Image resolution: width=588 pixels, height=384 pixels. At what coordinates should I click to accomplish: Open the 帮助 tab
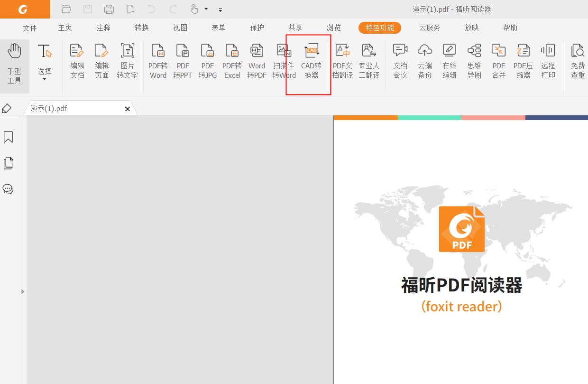point(510,28)
